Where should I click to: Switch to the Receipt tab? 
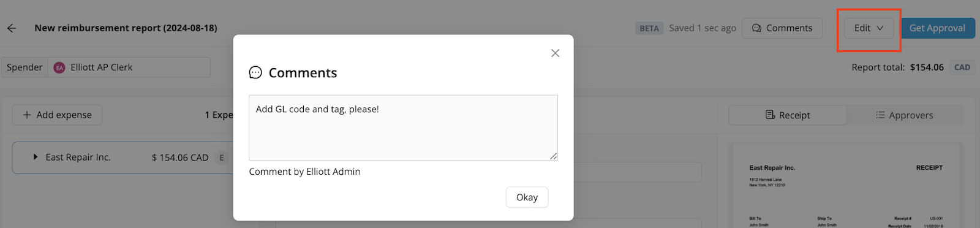(x=788, y=115)
